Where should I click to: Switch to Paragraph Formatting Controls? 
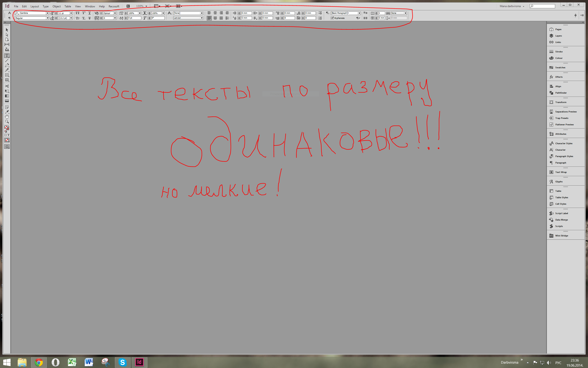(x=9, y=18)
